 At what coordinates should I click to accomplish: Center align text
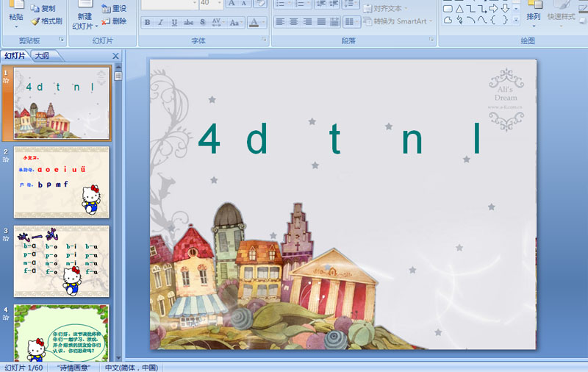point(293,22)
